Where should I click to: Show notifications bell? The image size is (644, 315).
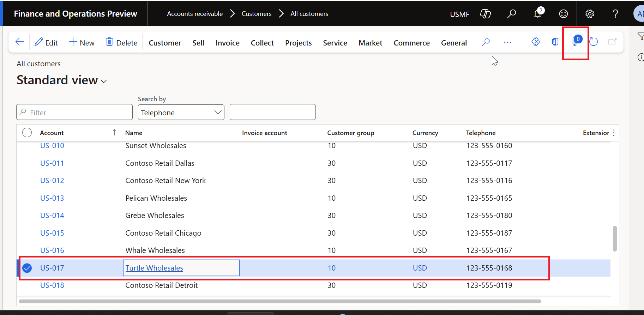pyautogui.click(x=538, y=13)
